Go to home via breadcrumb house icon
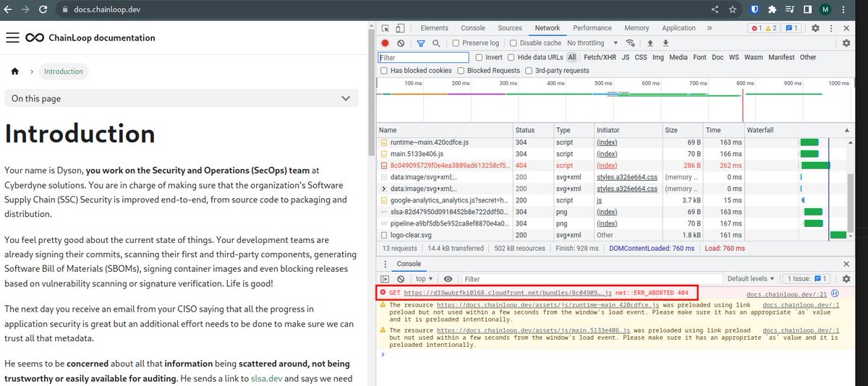The image size is (868, 386). pos(14,72)
